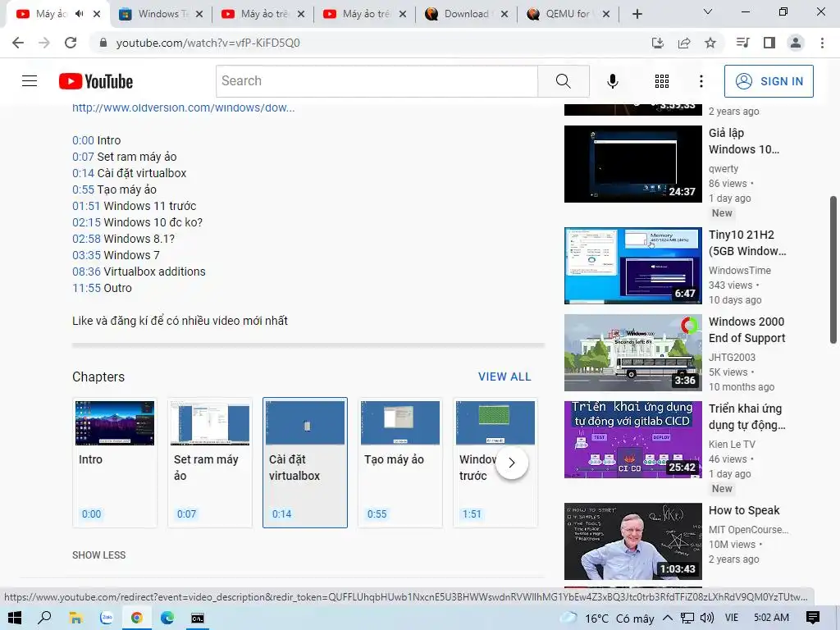The height and width of the screenshot is (630, 840).
Task: Open the notification center icon
Action: 813,618
